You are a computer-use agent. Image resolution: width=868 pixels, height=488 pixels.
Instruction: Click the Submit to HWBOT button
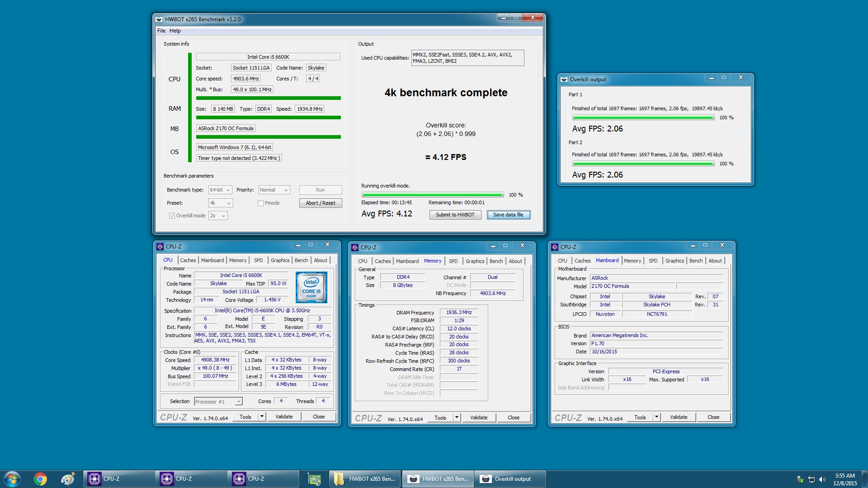click(x=455, y=215)
